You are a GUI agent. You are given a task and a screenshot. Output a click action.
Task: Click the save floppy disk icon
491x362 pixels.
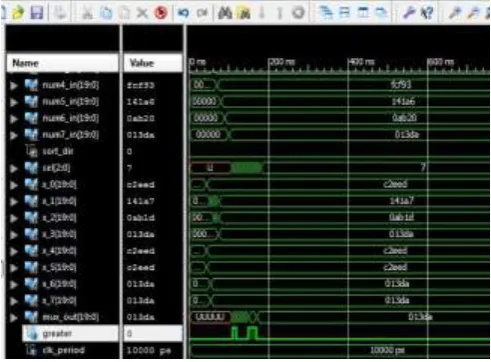coord(37,13)
